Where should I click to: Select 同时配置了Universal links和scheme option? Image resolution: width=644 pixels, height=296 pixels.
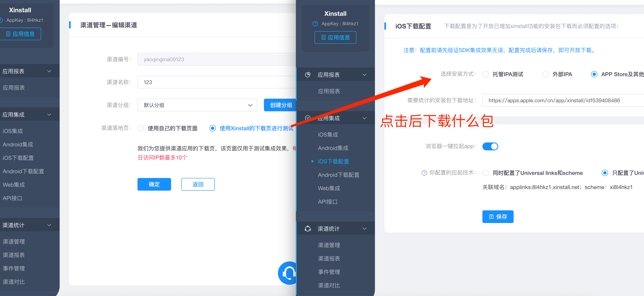pyautogui.click(x=486, y=173)
